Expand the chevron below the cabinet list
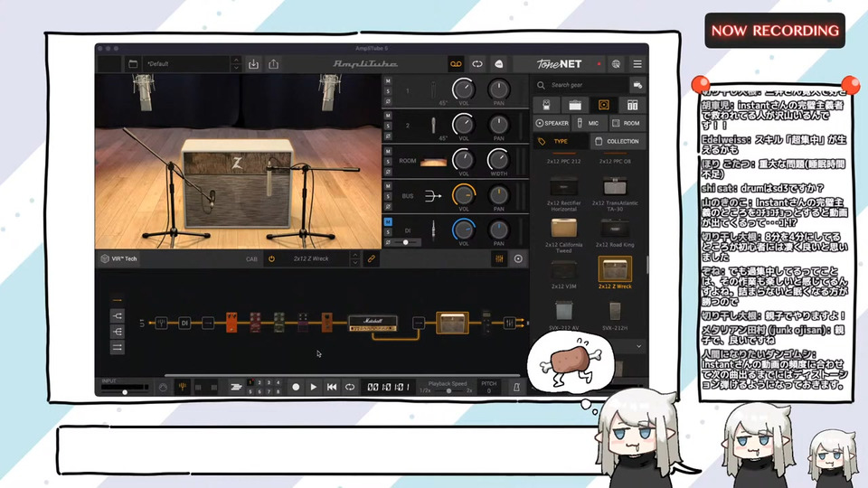Viewport: 868px width, 488px height. point(639,346)
